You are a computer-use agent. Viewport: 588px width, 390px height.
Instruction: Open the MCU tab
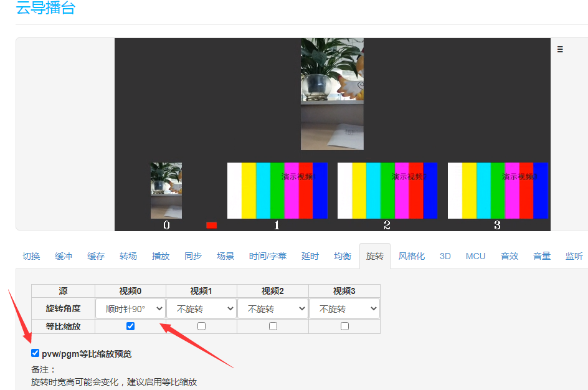[x=475, y=256]
